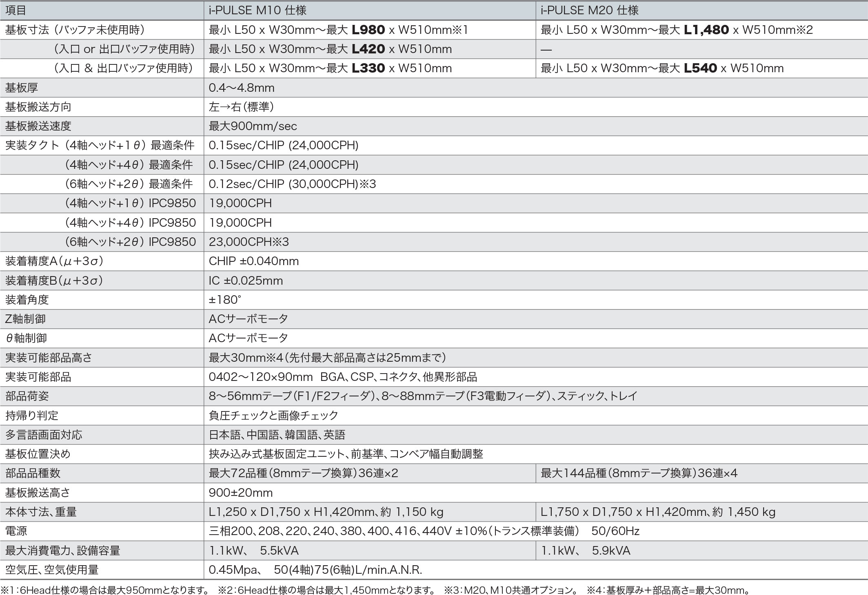Select the '±180°' mounting angle value
The height and width of the screenshot is (595, 868).
click(225, 300)
